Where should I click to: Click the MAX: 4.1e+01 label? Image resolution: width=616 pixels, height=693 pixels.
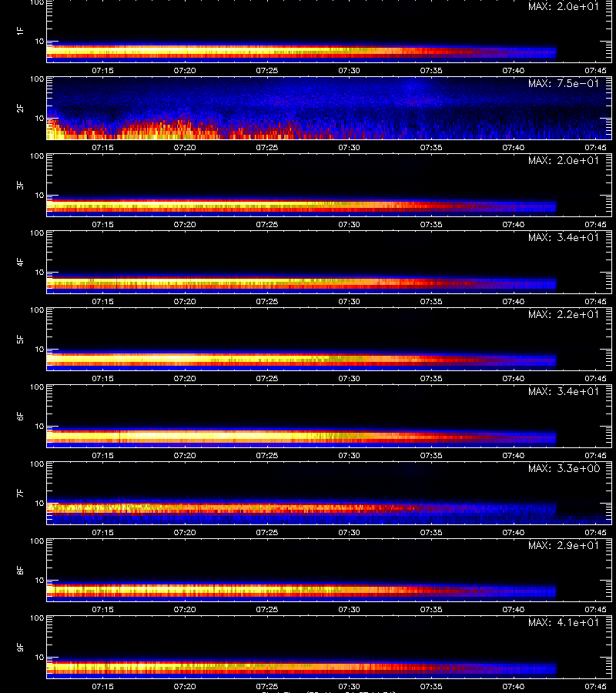point(564,623)
